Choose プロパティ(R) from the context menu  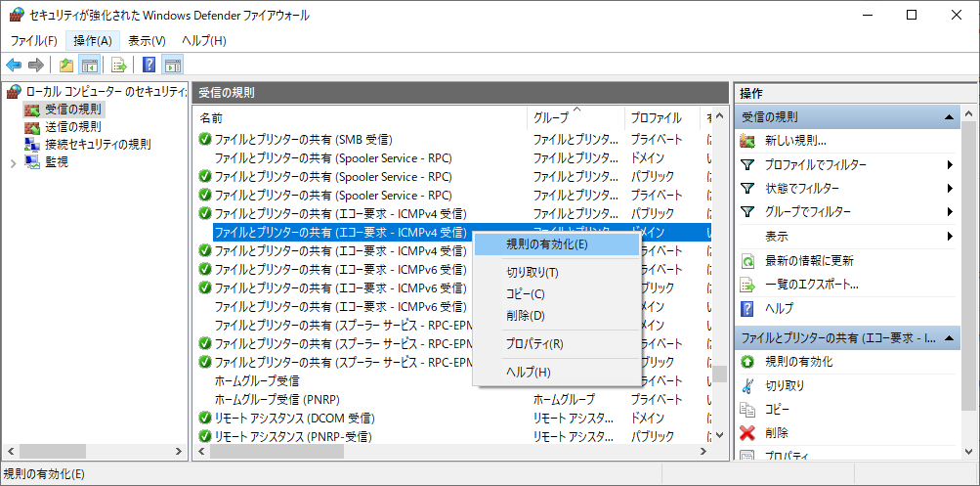coord(557,344)
